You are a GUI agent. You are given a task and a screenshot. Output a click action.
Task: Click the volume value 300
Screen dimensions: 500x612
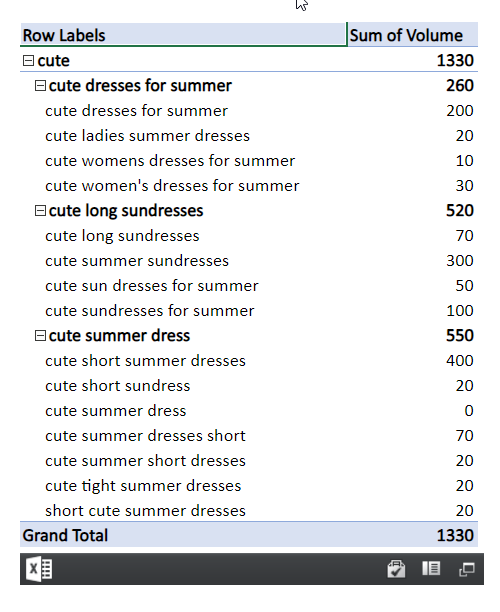(x=460, y=261)
